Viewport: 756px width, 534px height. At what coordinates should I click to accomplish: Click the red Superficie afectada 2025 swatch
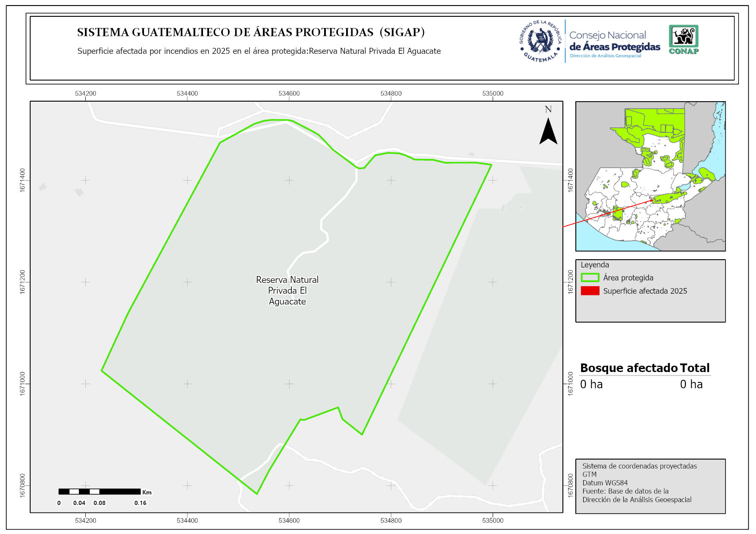pos(590,291)
